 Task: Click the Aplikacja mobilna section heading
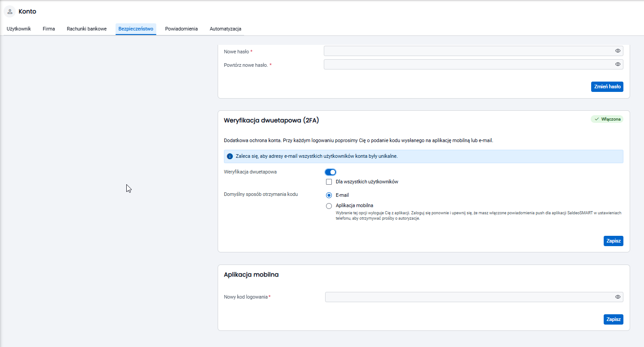point(251,274)
